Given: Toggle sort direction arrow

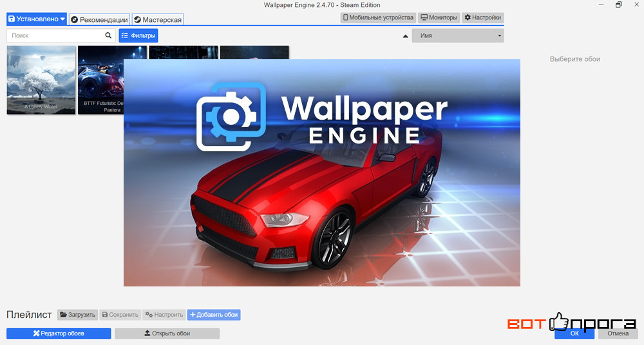Looking at the screenshot, I should click(405, 36).
